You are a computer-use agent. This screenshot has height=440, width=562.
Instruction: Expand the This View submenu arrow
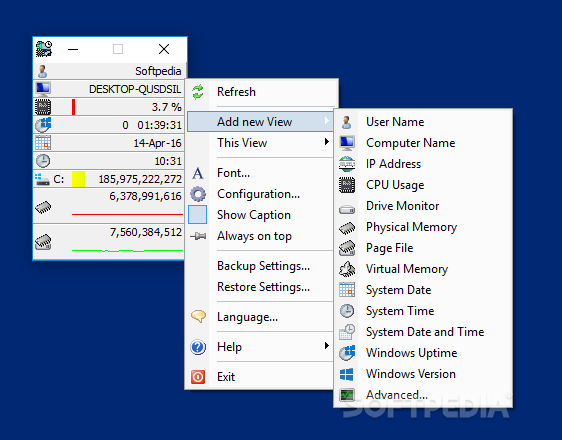pos(326,142)
